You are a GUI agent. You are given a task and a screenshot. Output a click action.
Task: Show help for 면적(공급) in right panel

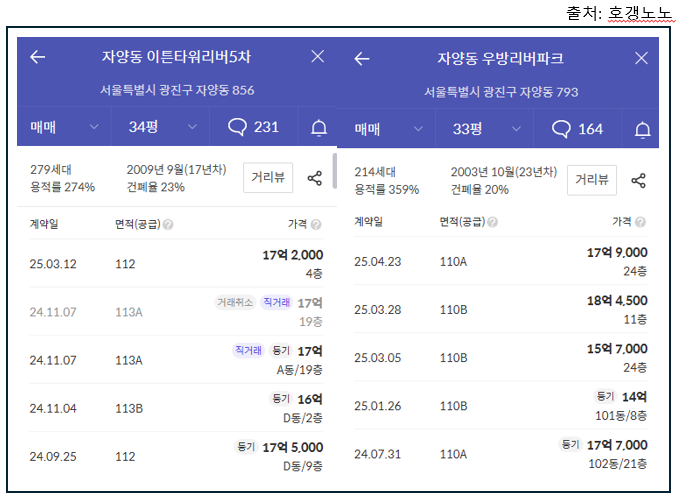[492, 222]
